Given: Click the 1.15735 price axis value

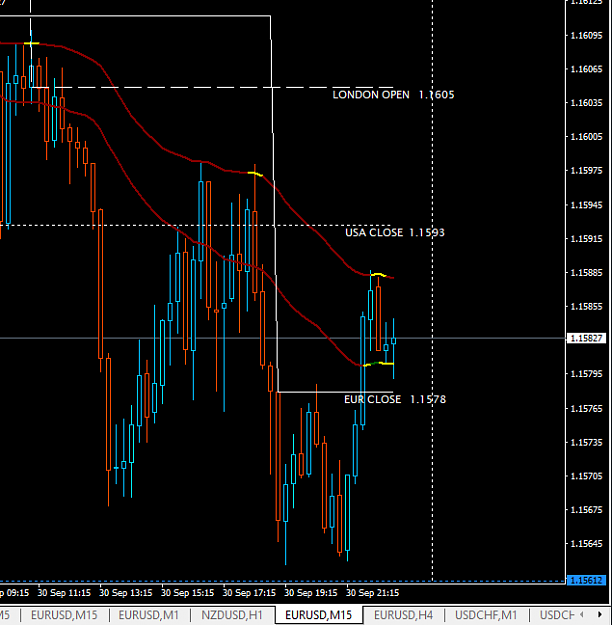Looking at the screenshot, I should 586,442.
